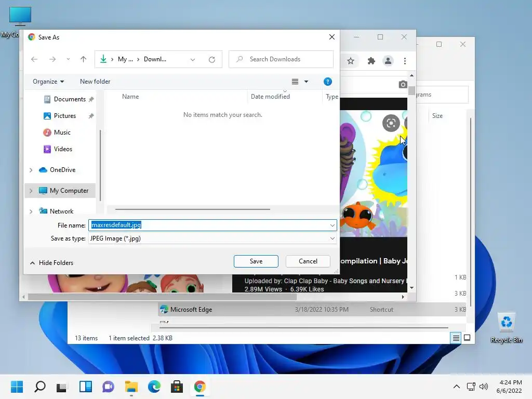Click the Save As file-list horizontal scrollbar
The height and width of the screenshot is (399, 532).
192,209
